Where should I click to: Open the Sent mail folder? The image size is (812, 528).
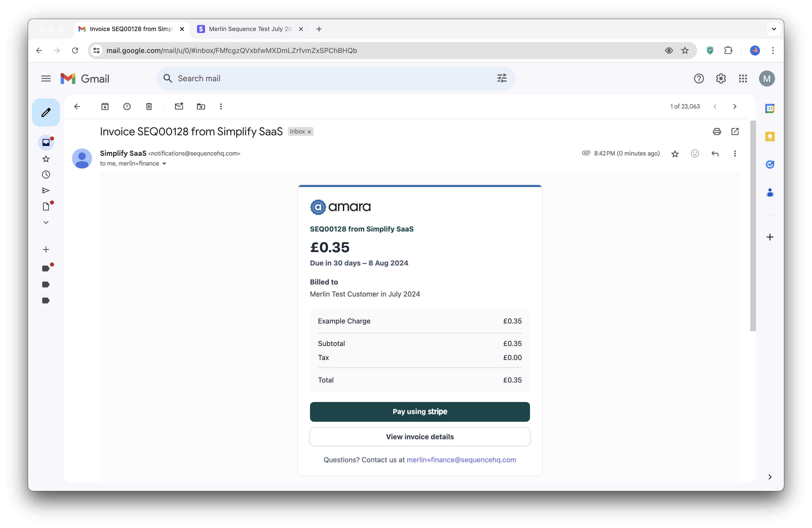pos(46,190)
